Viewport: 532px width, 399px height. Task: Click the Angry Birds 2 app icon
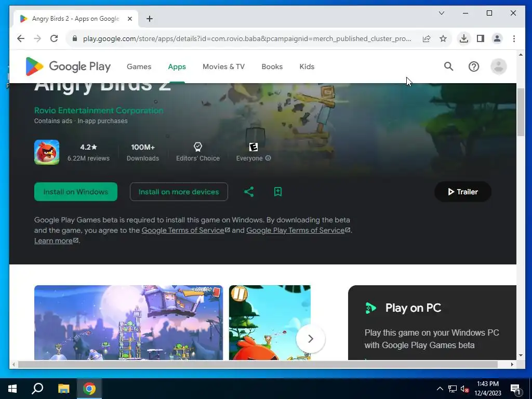47,152
